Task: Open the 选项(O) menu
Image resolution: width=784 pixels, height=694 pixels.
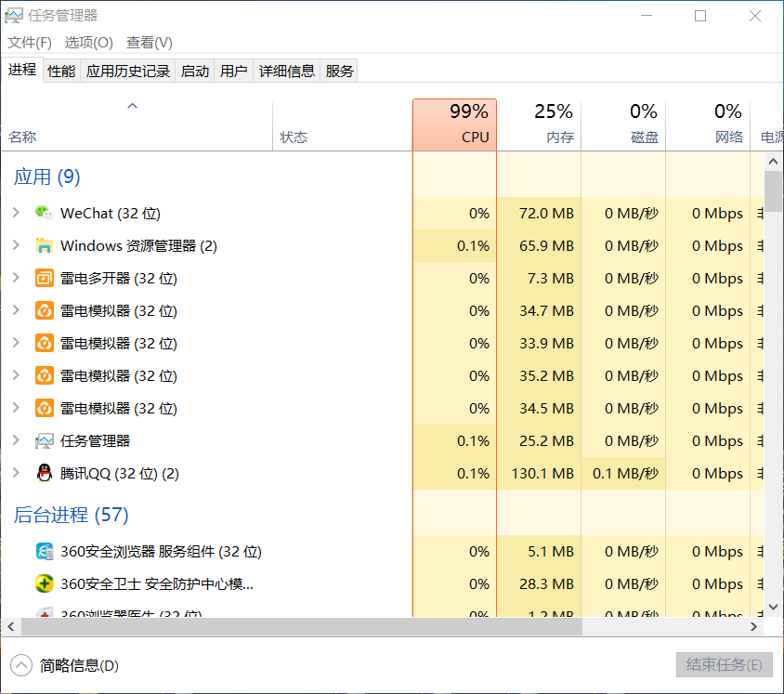Action: [88, 43]
